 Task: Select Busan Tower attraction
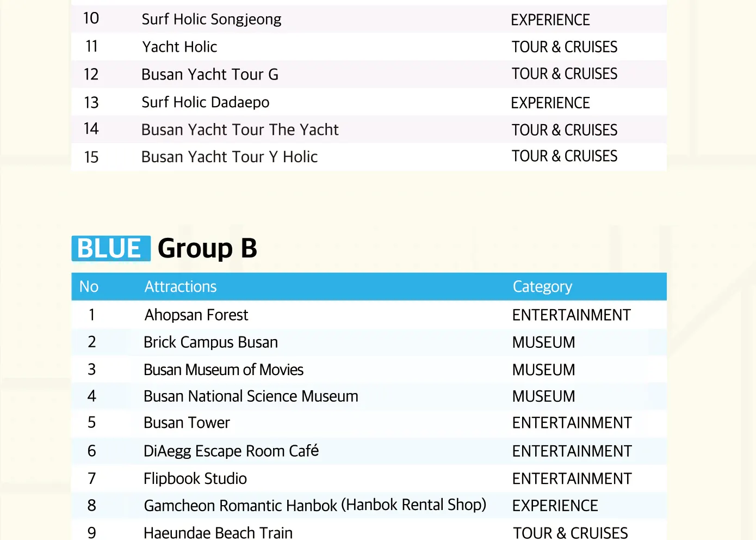pos(187,422)
